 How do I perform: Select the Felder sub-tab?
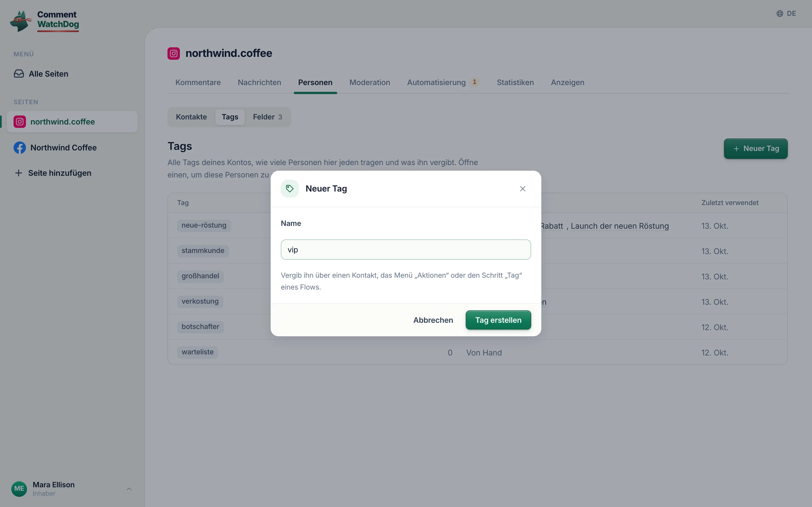267,117
